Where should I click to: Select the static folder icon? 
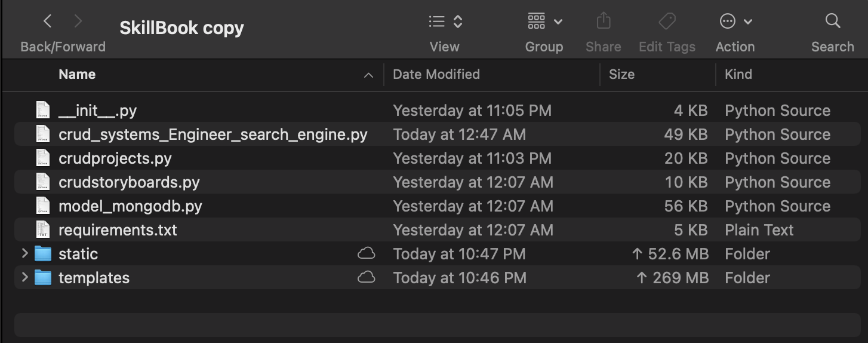[x=42, y=253]
